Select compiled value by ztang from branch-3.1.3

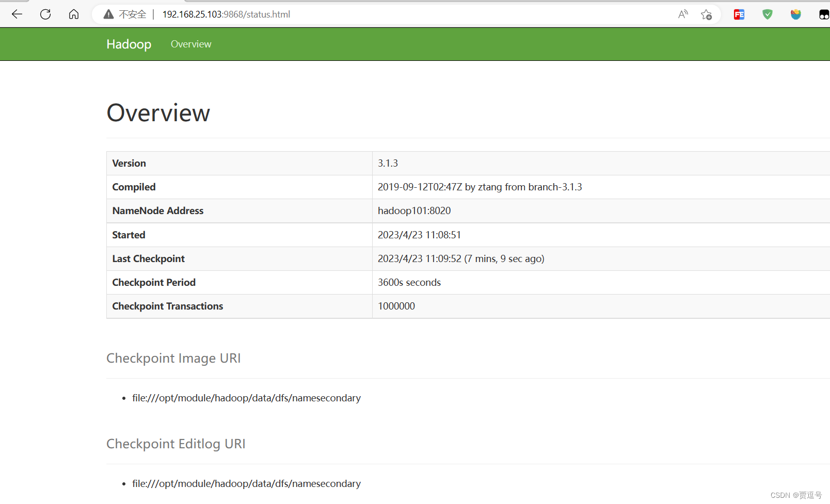pyautogui.click(x=480, y=187)
